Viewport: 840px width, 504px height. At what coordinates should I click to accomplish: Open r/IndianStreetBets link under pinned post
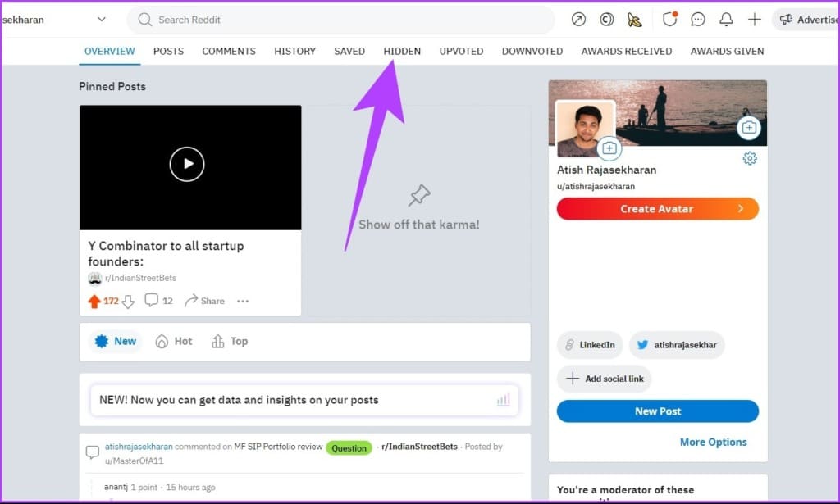coord(140,278)
